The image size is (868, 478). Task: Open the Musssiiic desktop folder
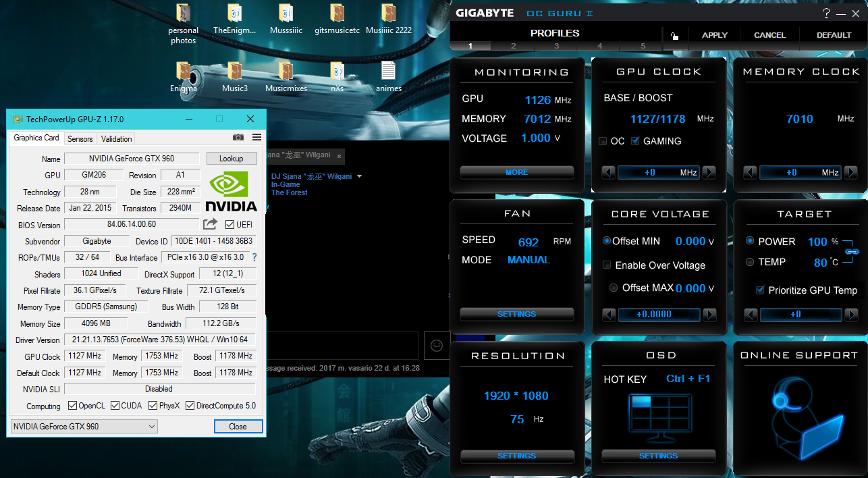click(286, 20)
